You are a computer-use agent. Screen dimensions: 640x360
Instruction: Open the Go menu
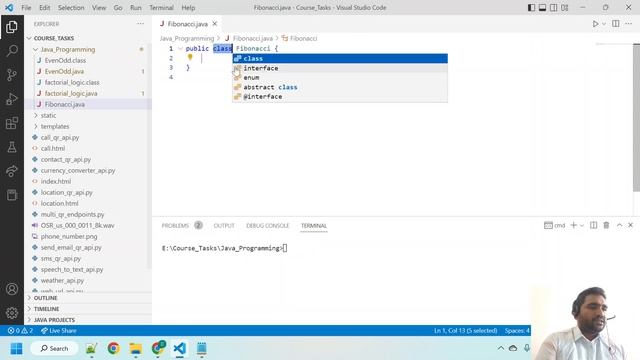click(x=118, y=7)
